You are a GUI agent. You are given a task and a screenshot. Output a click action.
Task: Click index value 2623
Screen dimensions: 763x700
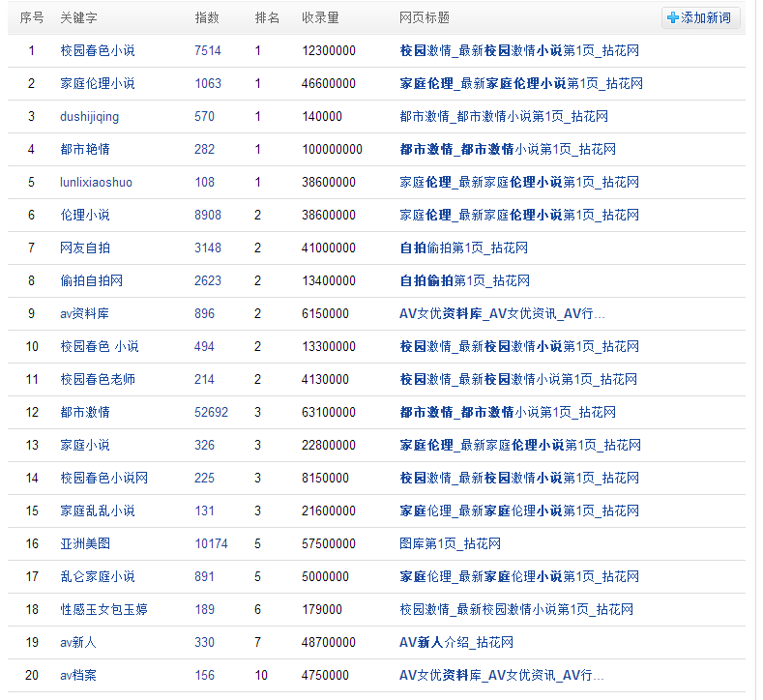(208, 280)
